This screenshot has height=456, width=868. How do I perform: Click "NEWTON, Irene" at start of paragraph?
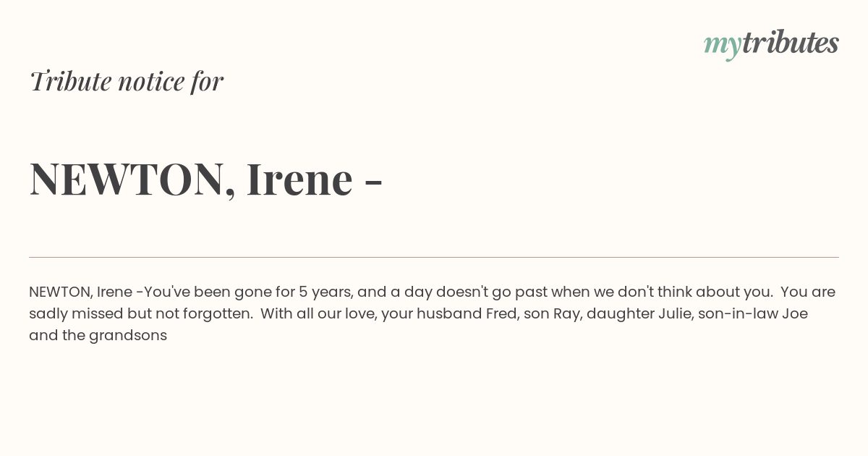(x=80, y=292)
